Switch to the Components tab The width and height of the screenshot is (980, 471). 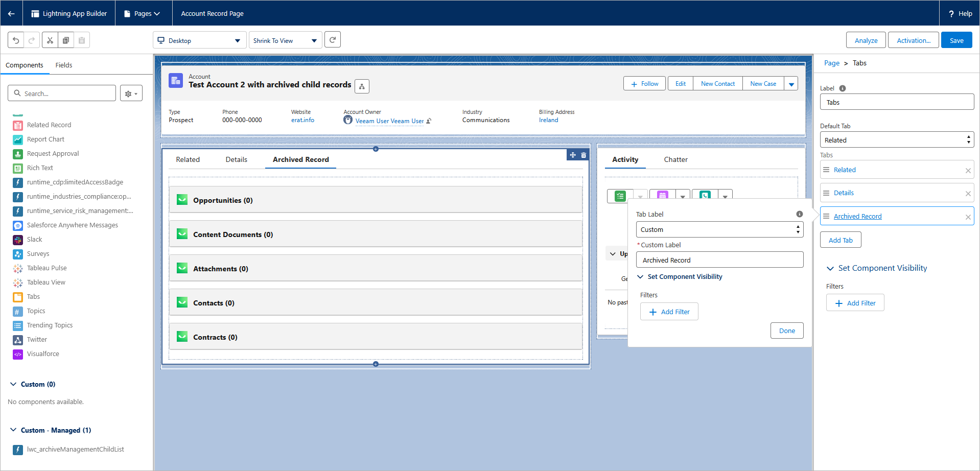pos(25,65)
